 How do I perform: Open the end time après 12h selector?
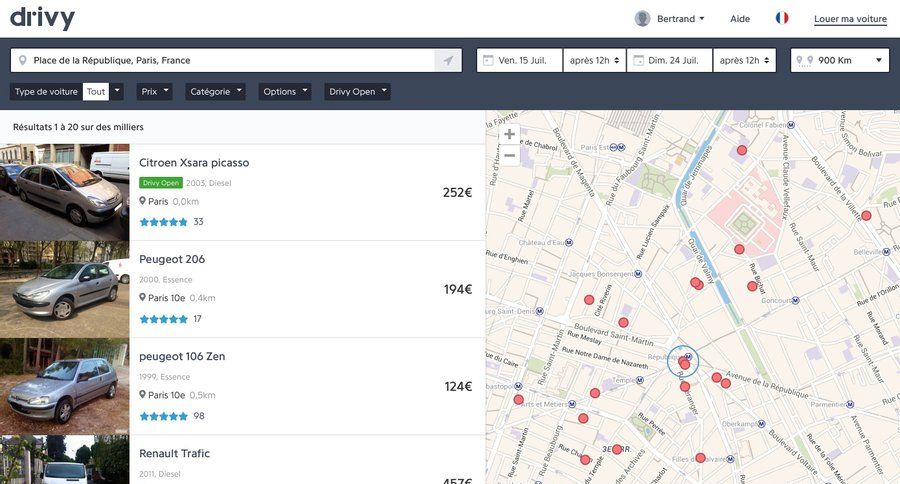744,60
